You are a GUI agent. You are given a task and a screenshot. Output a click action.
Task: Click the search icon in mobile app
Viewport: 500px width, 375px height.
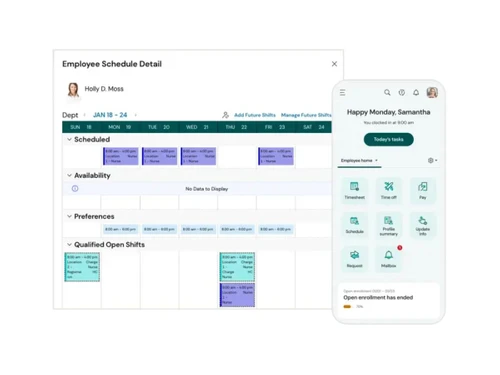[387, 92]
